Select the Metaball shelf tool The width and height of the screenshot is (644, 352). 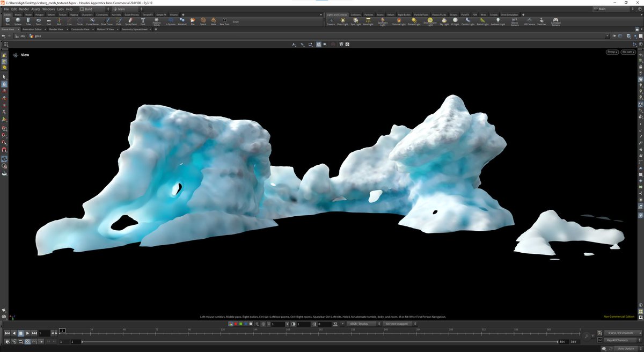coord(182,21)
